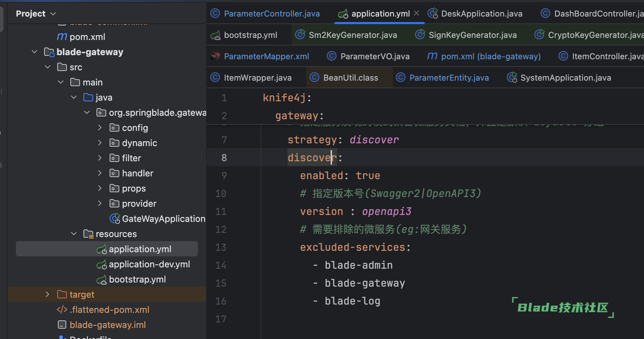Click the bootstrap.yml file icon in tree
This screenshot has width=644, height=339.
pyautogui.click(x=102, y=280)
